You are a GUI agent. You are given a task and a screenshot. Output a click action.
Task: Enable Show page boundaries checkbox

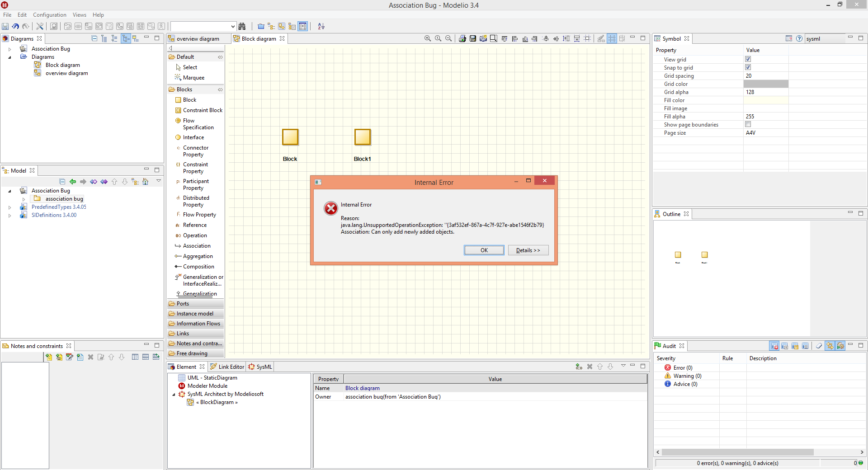point(748,124)
